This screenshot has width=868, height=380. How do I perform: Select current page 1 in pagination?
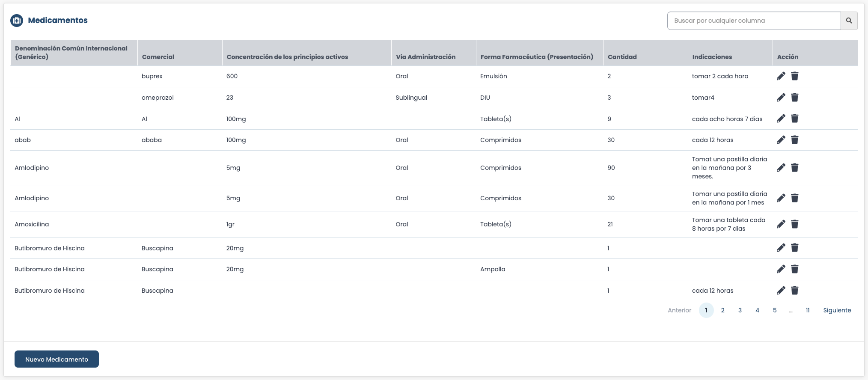[x=706, y=310]
